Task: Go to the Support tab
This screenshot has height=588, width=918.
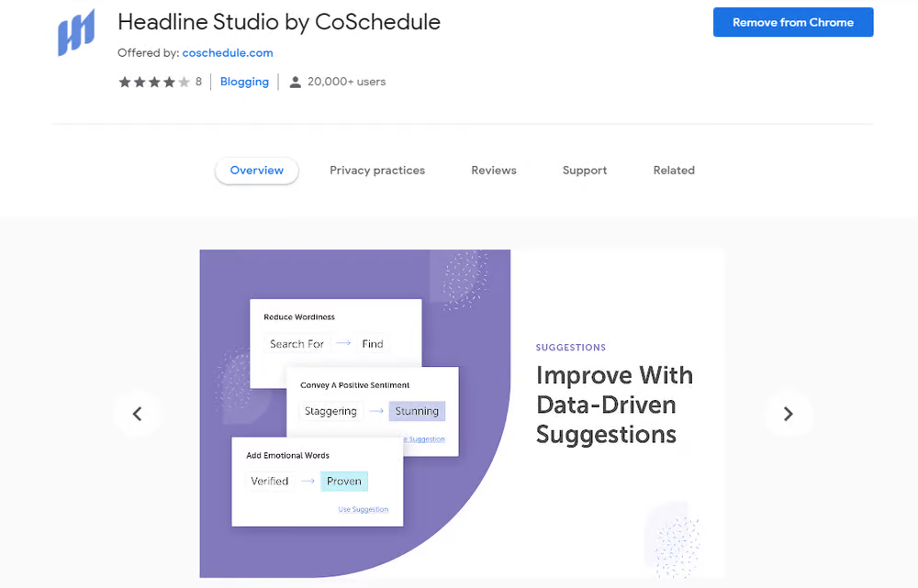Action: pyautogui.click(x=585, y=171)
